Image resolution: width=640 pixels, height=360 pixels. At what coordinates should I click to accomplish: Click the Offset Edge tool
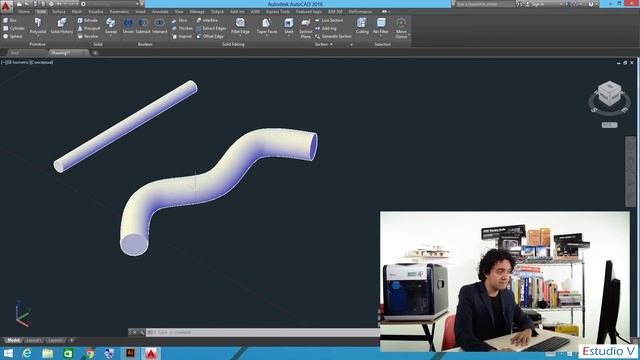pyautogui.click(x=209, y=36)
